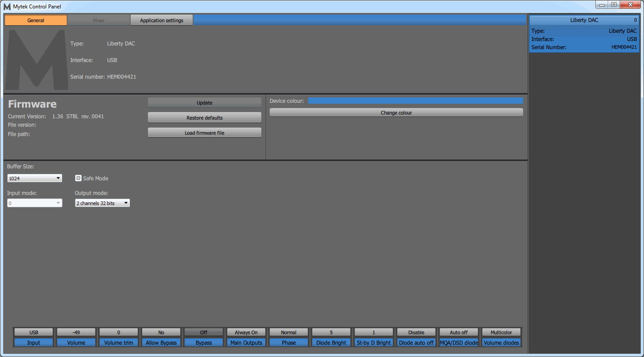Maximize the Mytek Control Panel window
Image resolution: width=644 pixels, height=357 pixels.
[x=613, y=5]
